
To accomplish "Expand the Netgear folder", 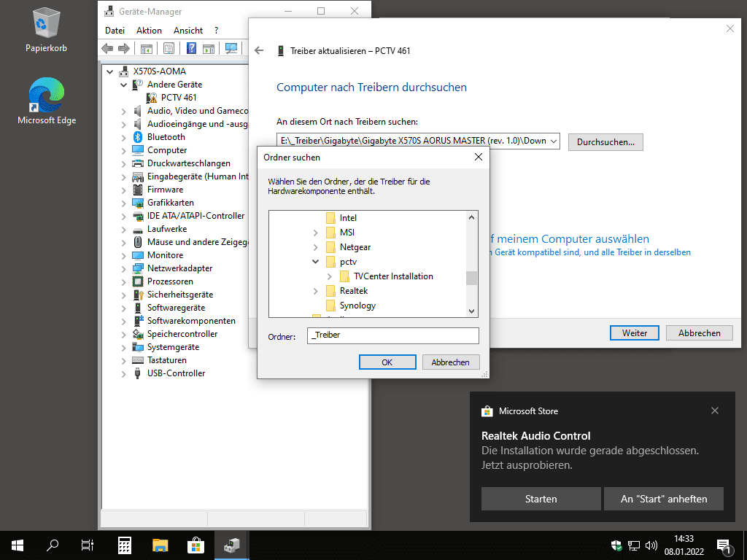I will [x=315, y=248].
